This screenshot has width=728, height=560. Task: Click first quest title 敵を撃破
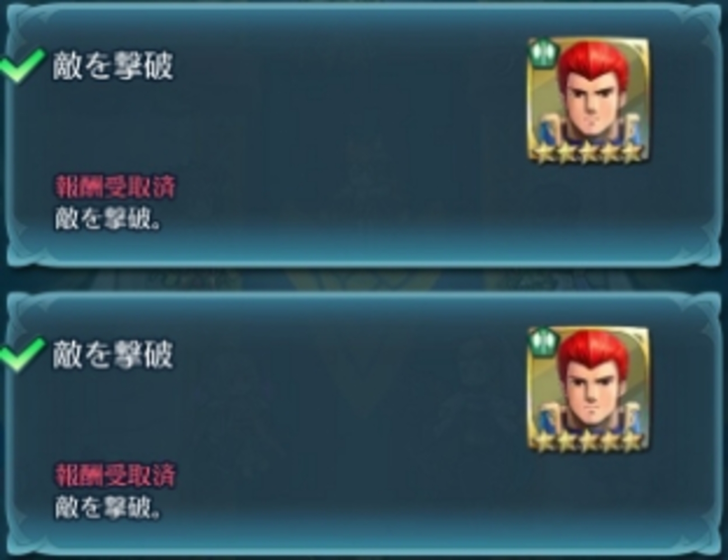tap(113, 66)
